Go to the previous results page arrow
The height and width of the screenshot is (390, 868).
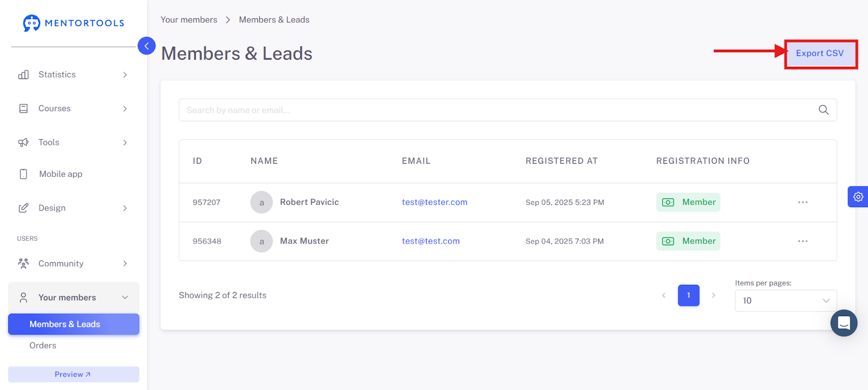click(663, 296)
